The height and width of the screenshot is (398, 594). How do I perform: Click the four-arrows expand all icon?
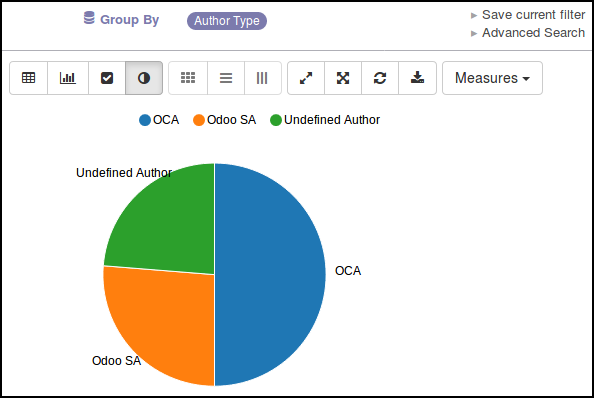343,78
